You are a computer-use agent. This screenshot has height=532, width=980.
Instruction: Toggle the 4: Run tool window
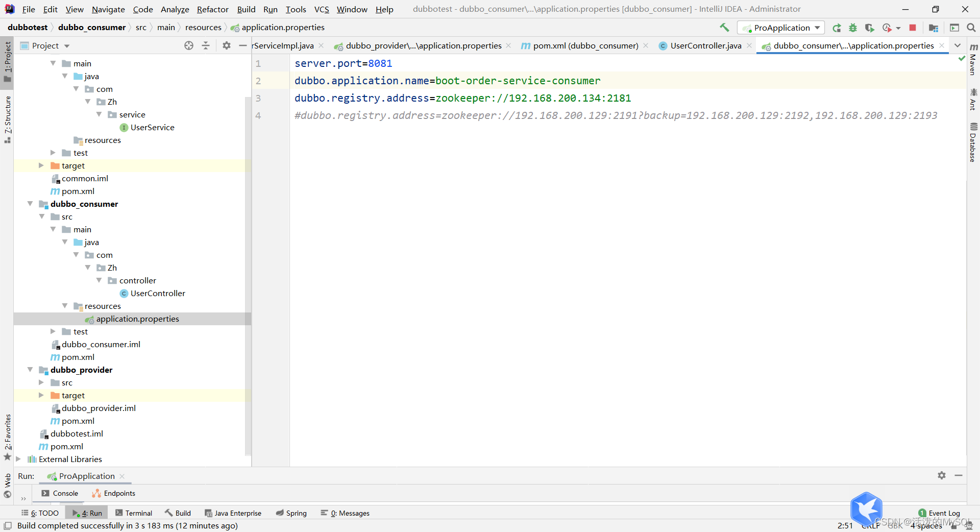87,513
